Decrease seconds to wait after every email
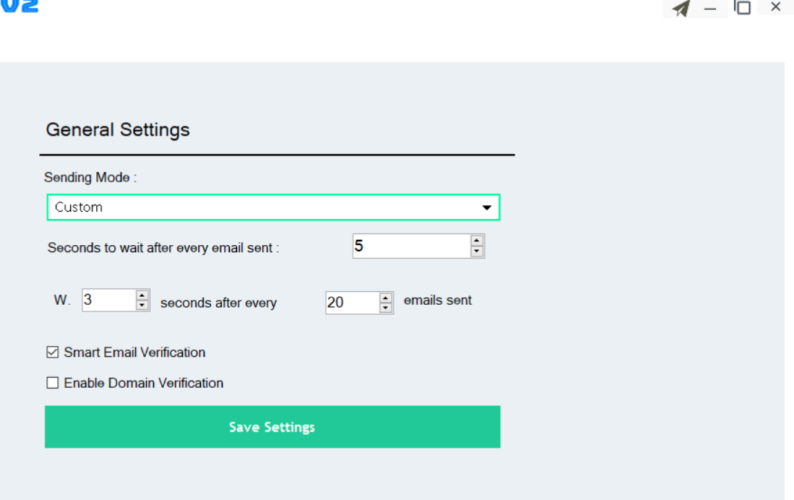This screenshot has height=500, width=794. click(x=477, y=251)
